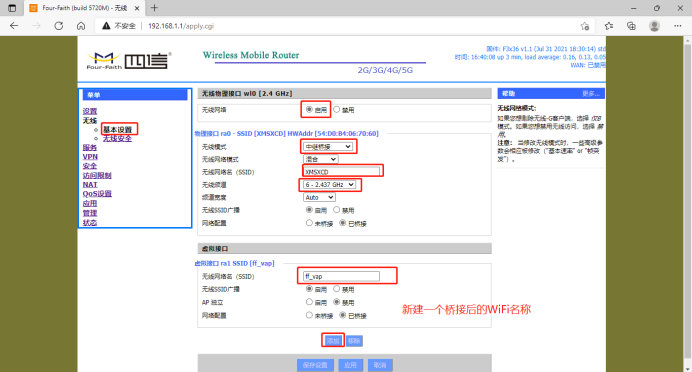Viewport: 692px width, 372px height.
Task: Select the 禁用 radio for 无线网络
Action: (x=337, y=109)
